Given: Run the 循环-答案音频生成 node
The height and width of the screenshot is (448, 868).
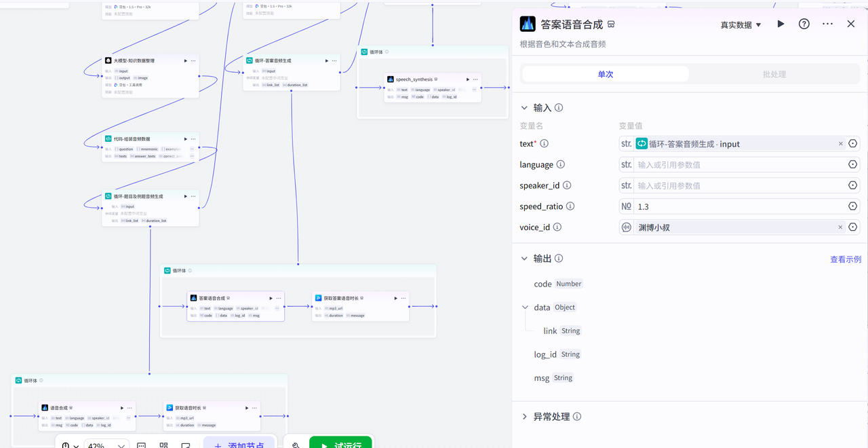Looking at the screenshot, I should click(327, 60).
